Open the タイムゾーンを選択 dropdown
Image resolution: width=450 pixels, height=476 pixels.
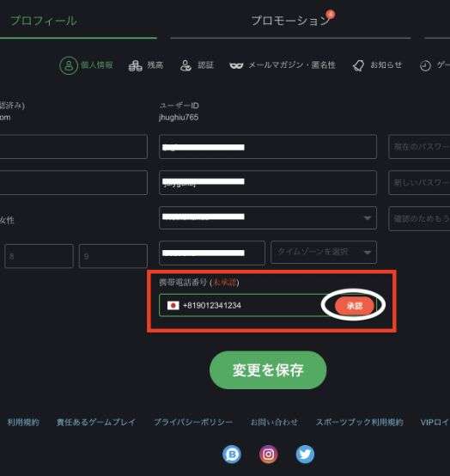pyautogui.click(x=324, y=252)
